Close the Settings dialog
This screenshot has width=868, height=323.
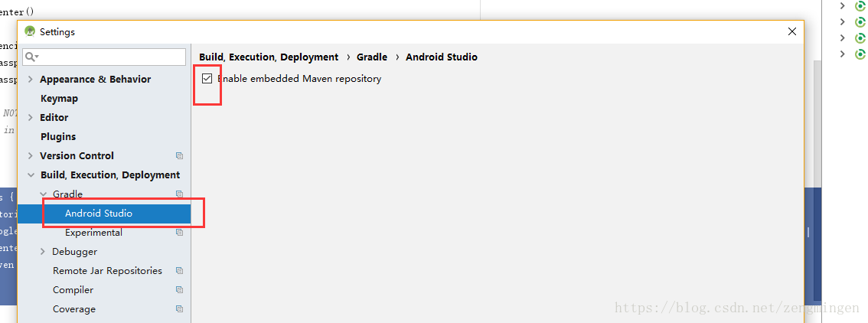point(792,31)
